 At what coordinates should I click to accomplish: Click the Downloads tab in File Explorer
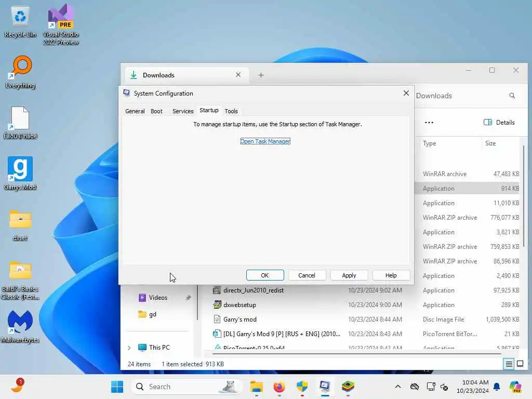[187, 75]
